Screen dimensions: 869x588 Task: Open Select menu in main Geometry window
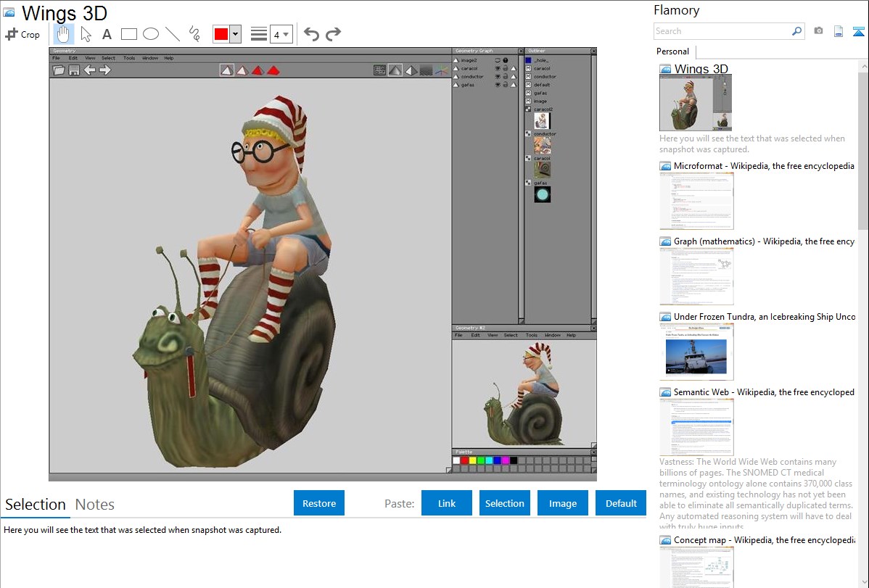click(108, 58)
